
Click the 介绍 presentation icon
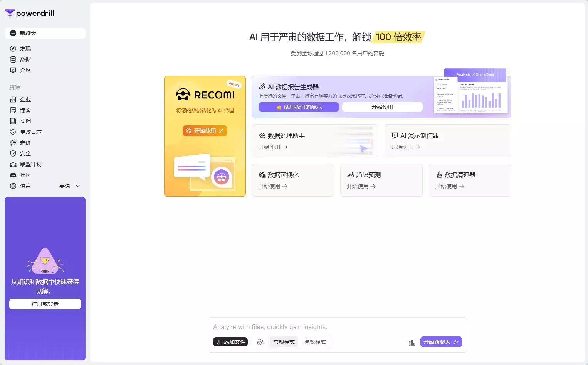[13, 70]
